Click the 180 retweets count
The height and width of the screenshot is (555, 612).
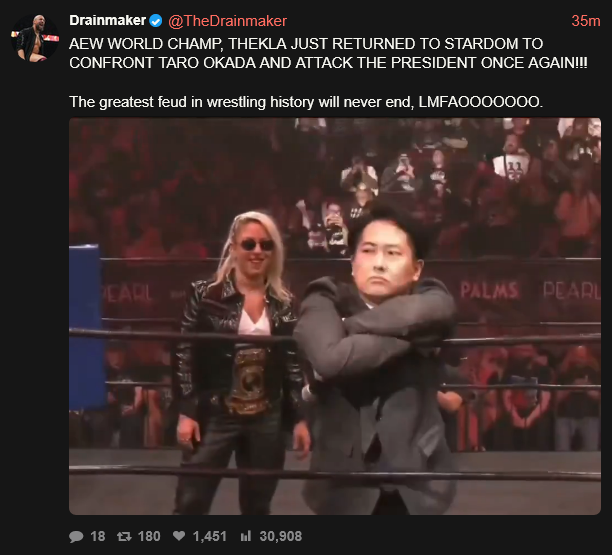click(x=149, y=536)
